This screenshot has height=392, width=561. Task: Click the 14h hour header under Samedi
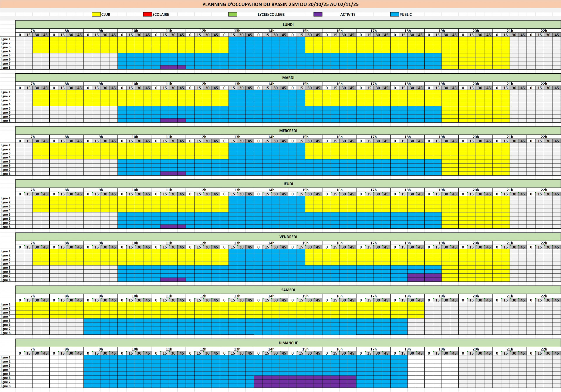click(x=271, y=296)
